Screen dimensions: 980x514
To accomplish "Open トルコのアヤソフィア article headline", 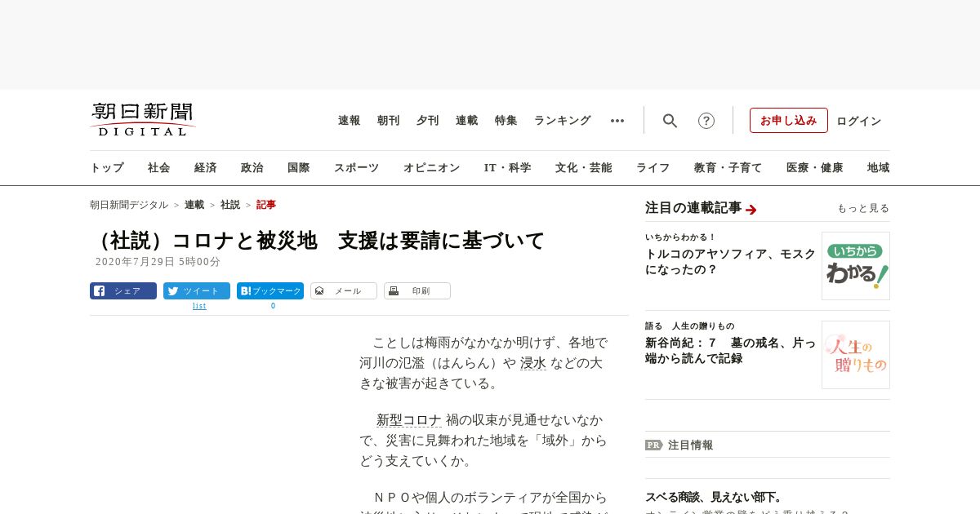I will (x=730, y=262).
